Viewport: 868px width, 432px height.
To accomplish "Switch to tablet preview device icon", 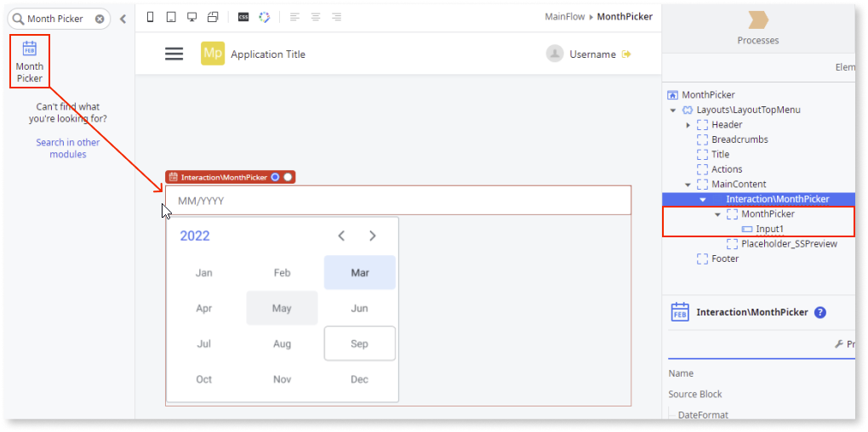I will [x=171, y=17].
